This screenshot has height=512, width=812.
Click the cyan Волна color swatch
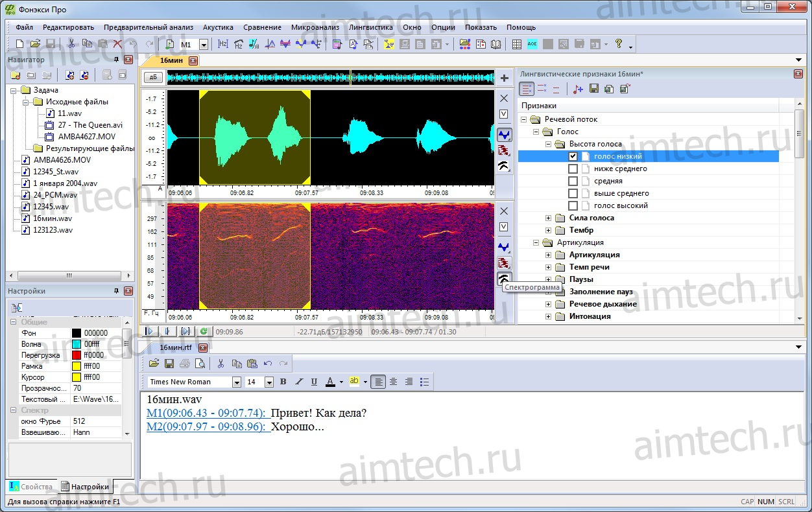(77, 344)
